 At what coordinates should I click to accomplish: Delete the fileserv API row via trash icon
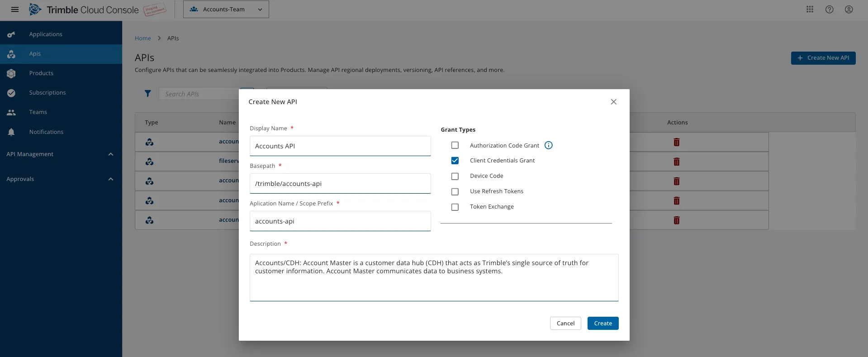point(676,162)
